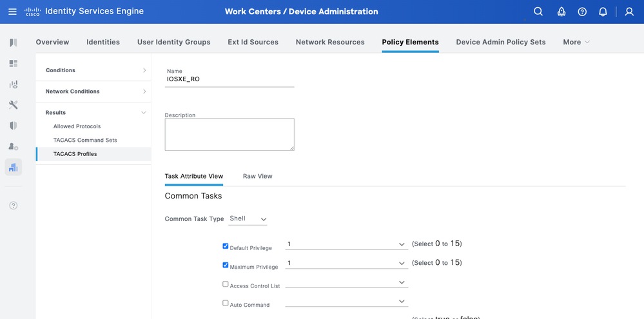Open the help question mark icon
The width and height of the screenshot is (644, 319).
[x=582, y=12]
